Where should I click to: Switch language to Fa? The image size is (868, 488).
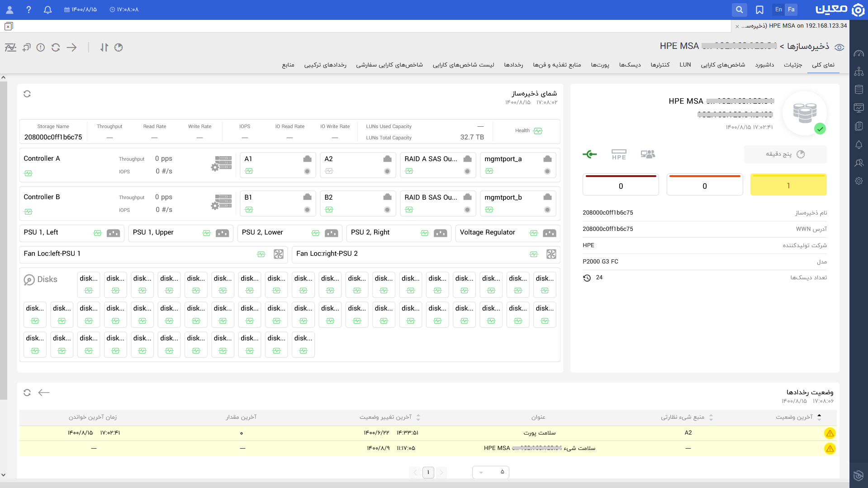pos(791,10)
